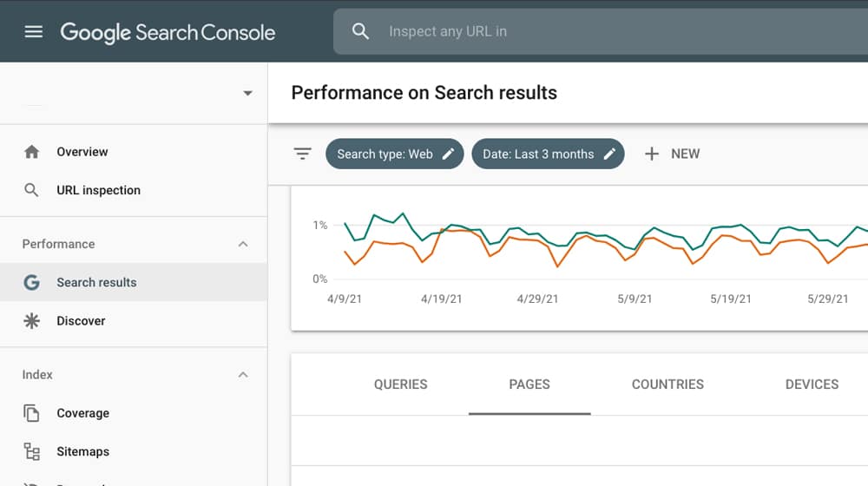Click the Coverage pages icon
Image resolution: width=868 pixels, height=486 pixels.
[31, 413]
